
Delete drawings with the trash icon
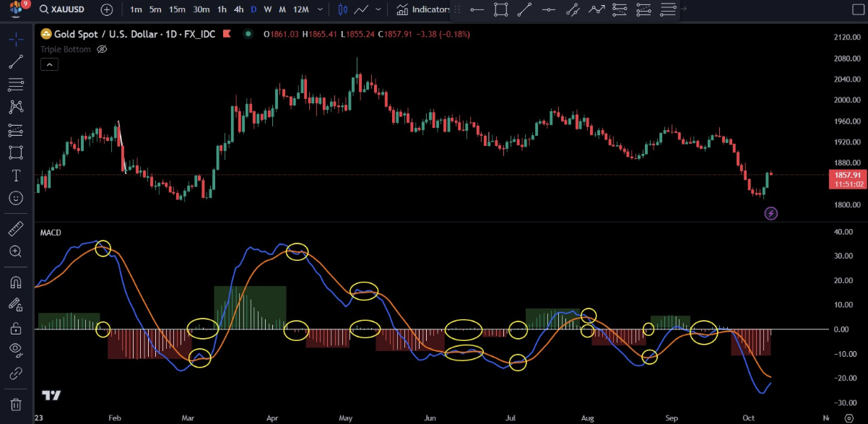(x=15, y=404)
